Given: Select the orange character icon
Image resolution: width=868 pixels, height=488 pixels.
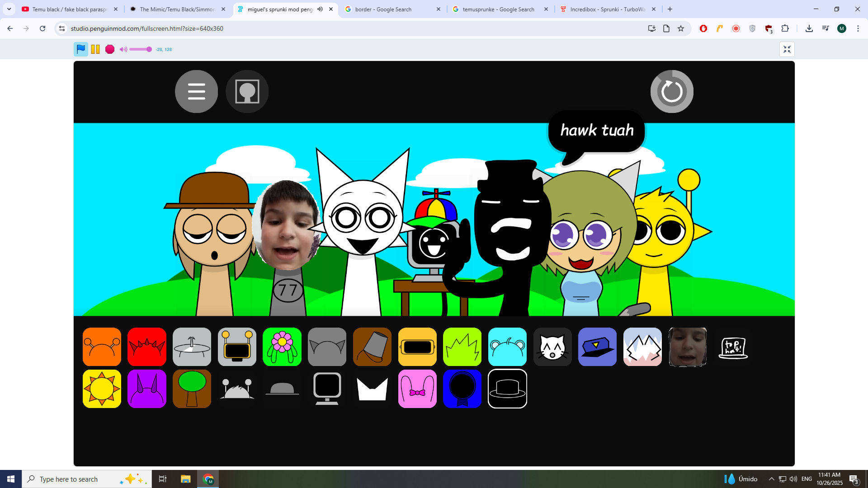Looking at the screenshot, I should click(x=102, y=347).
